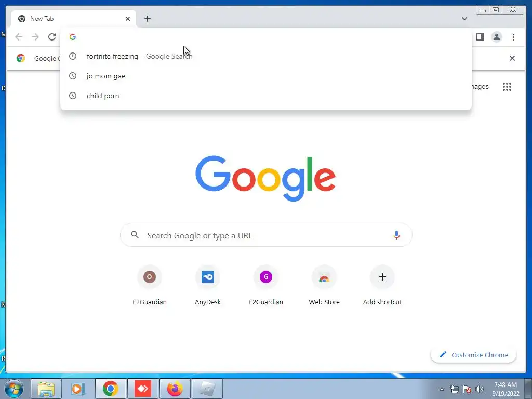Click the Show desktop strip beside the clock
This screenshot has width=532, height=399.
point(528,389)
